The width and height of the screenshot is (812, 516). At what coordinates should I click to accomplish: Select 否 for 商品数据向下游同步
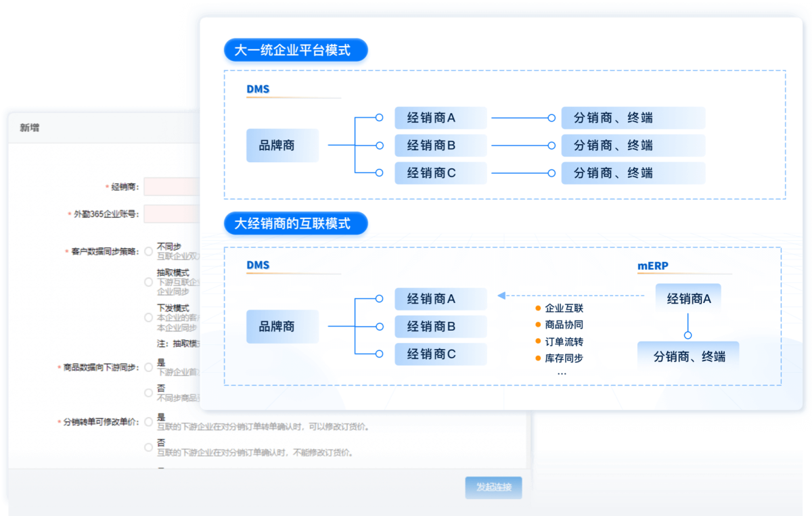(x=149, y=393)
